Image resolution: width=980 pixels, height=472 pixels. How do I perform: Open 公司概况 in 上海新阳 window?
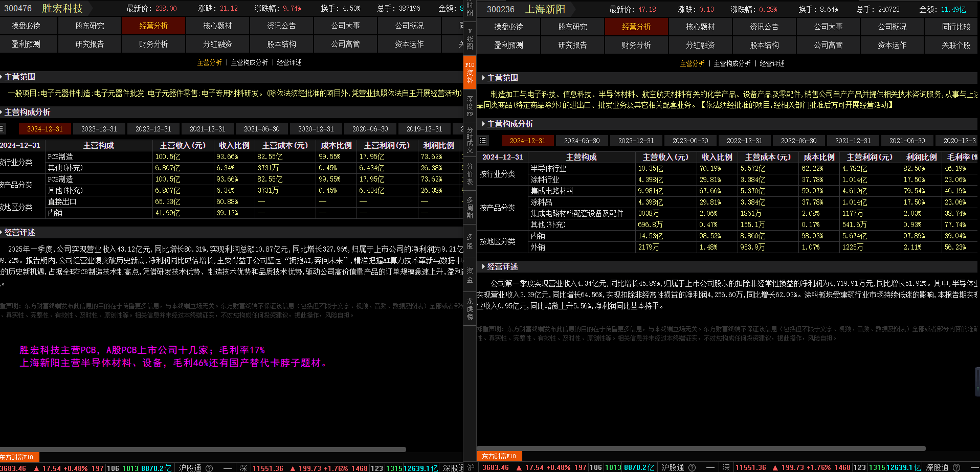tap(892, 27)
